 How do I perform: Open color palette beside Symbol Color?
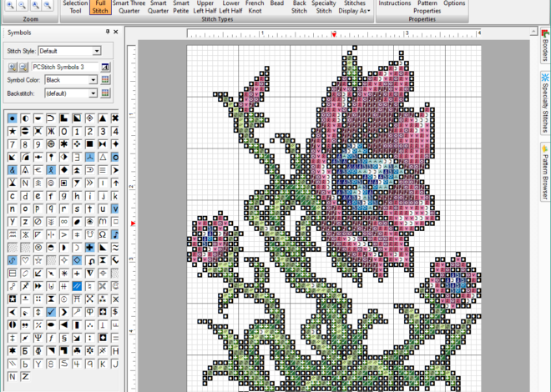[105, 80]
